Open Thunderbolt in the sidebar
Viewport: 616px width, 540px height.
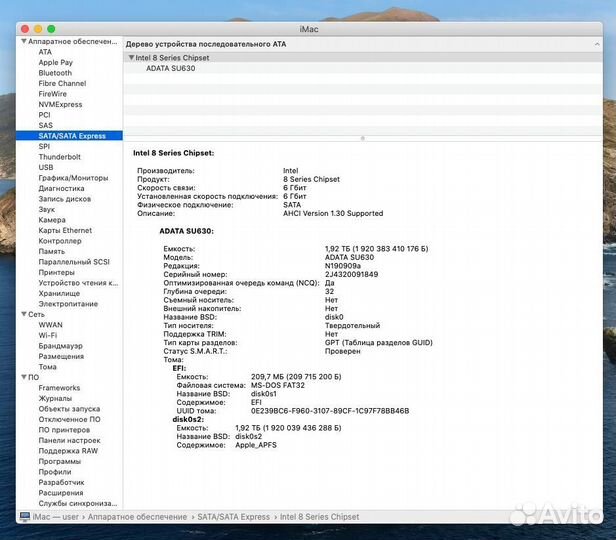[x=59, y=157]
